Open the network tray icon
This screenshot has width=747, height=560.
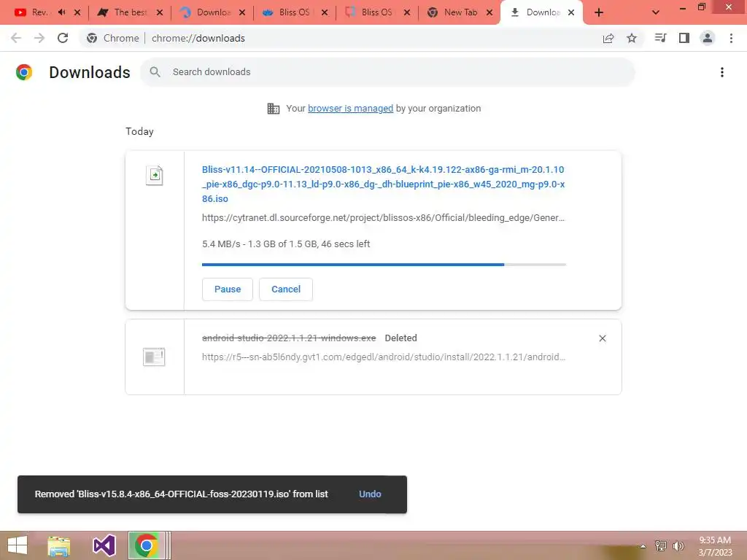661,546
